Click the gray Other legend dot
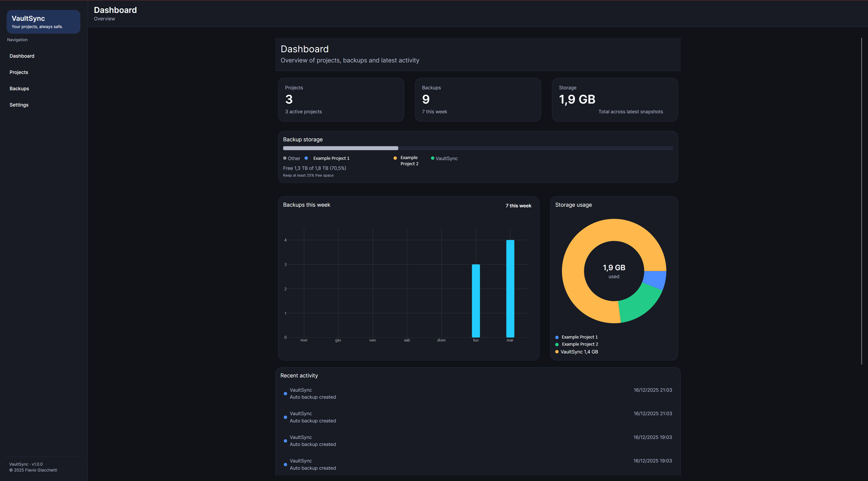868x481 pixels. 285,158
